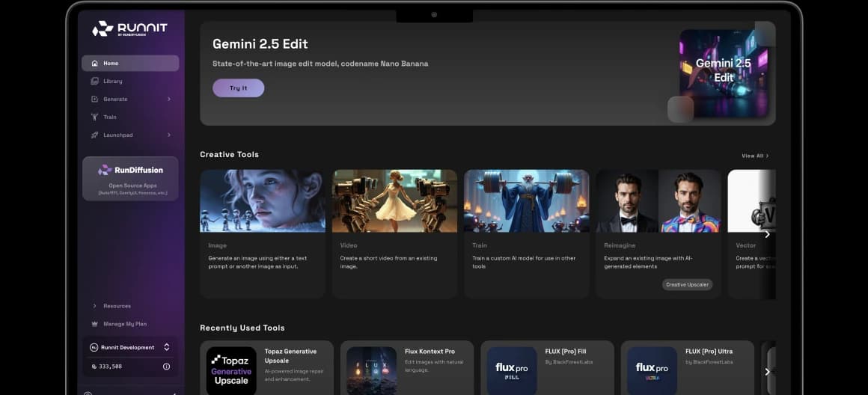Screen dimensions: 868x395
Task: Open the Vector creative tool thumbnail
Action: (x=751, y=200)
